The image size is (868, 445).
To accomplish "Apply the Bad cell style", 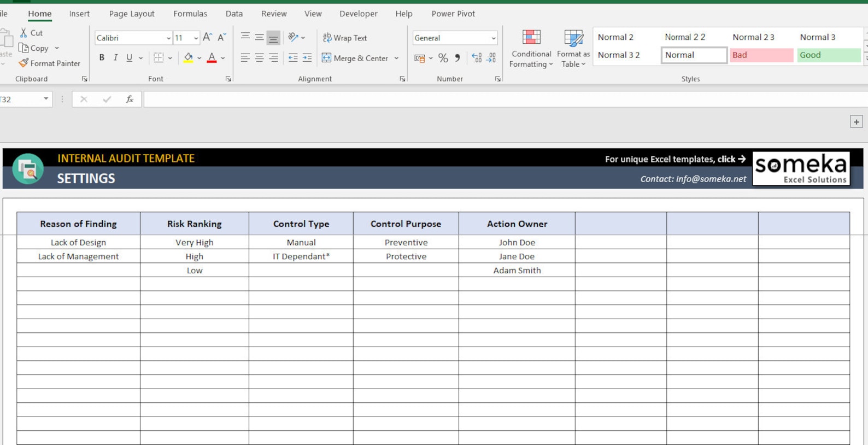I will pyautogui.click(x=761, y=55).
